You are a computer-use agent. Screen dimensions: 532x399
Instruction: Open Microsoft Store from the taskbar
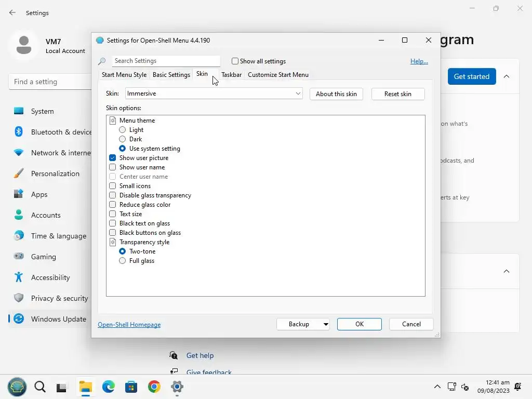pyautogui.click(x=131, y=387)
